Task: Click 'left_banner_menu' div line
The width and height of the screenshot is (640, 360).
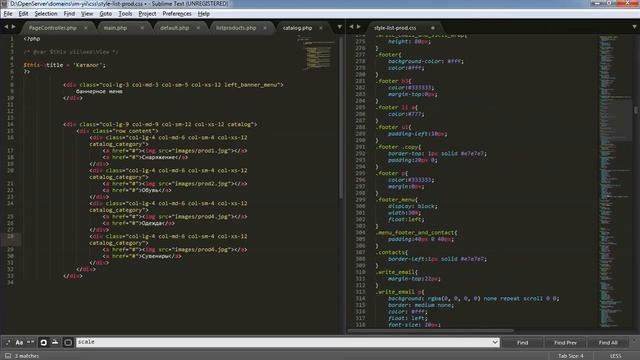Action: pyautogui.click(x=173, y=85)
